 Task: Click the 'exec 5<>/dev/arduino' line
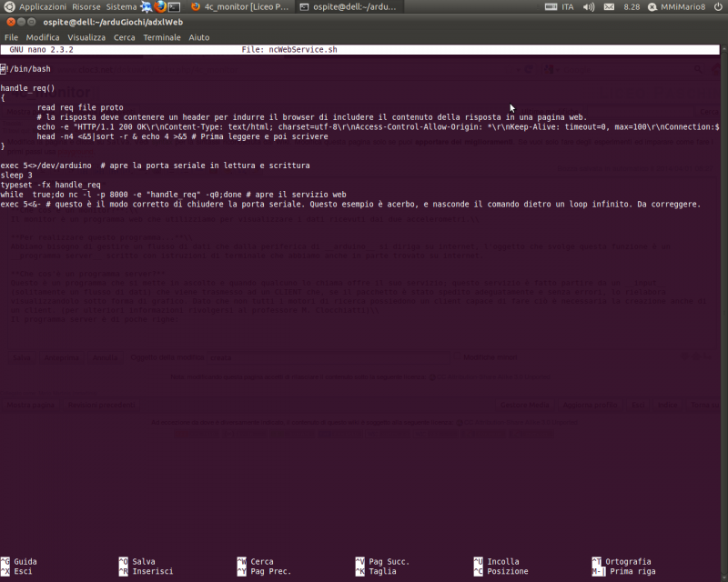155,166
